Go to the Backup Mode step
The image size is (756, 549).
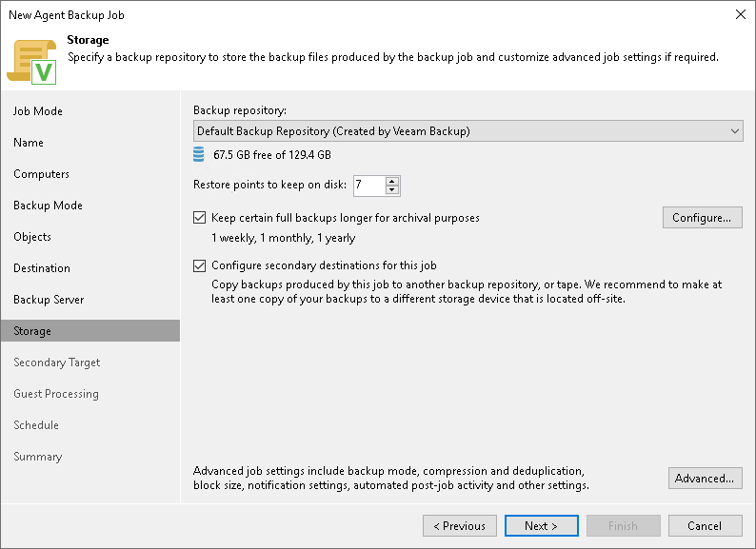pos(48,206)
